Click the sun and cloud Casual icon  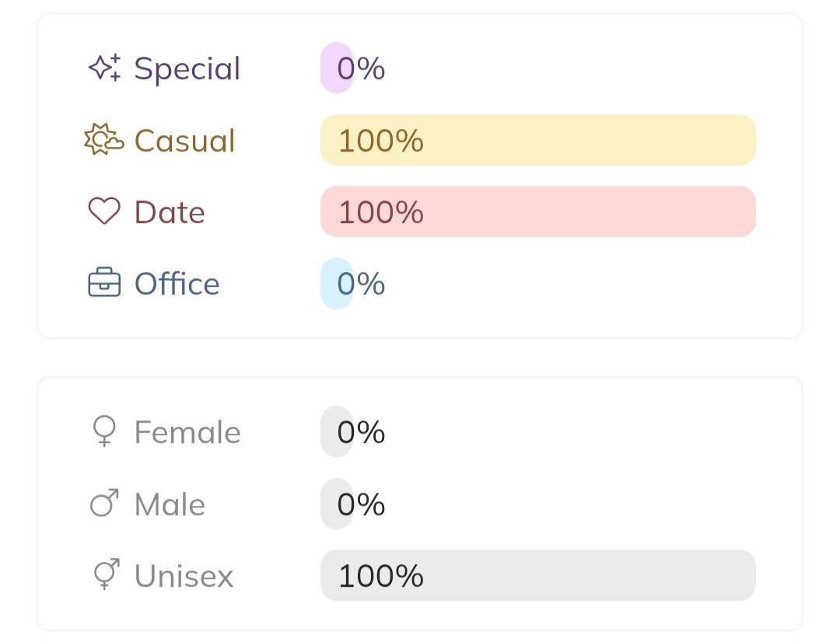point(104,140)
